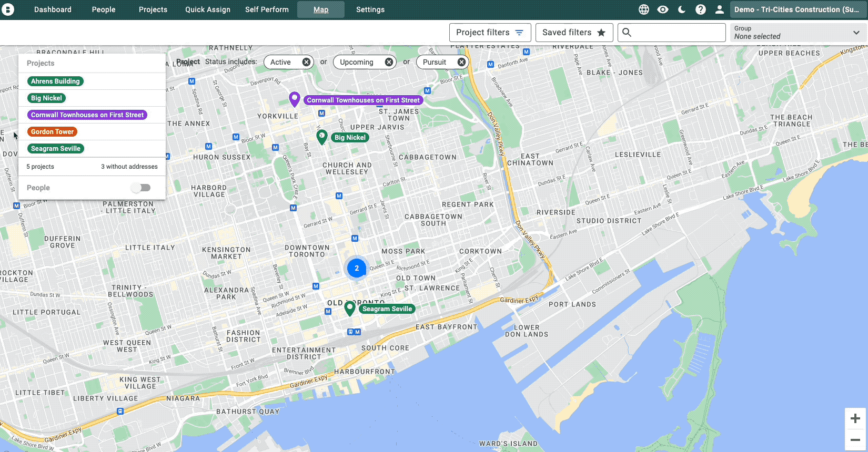
Task: Click the '3 without addresses' text
Action: click(x=129, y=167)
